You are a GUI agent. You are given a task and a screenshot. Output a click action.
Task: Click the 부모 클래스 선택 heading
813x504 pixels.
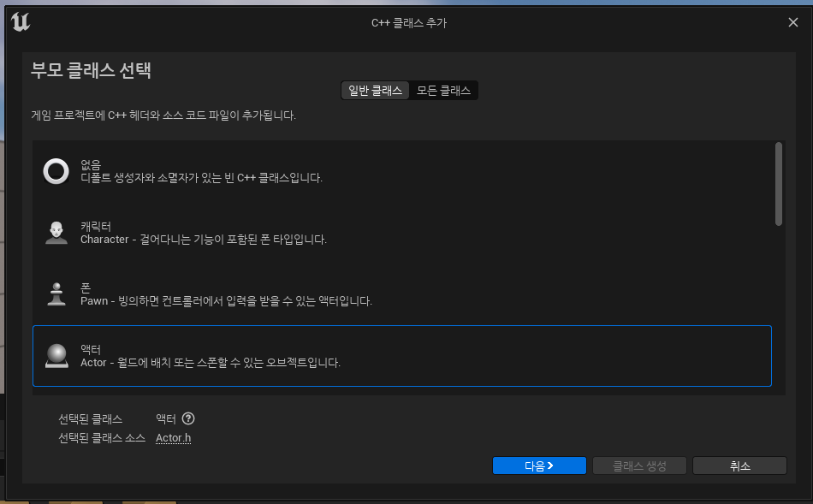coord(91,70)
